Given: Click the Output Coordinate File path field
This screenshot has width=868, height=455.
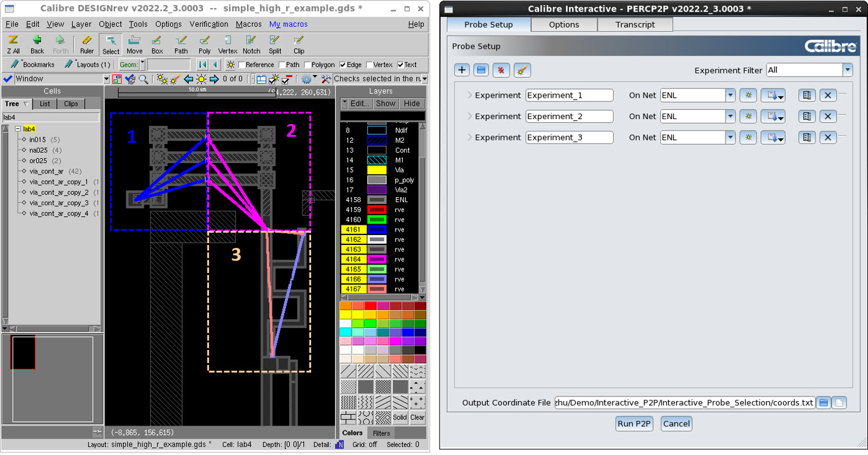Looking at the screenshot, I should [685, 402].
